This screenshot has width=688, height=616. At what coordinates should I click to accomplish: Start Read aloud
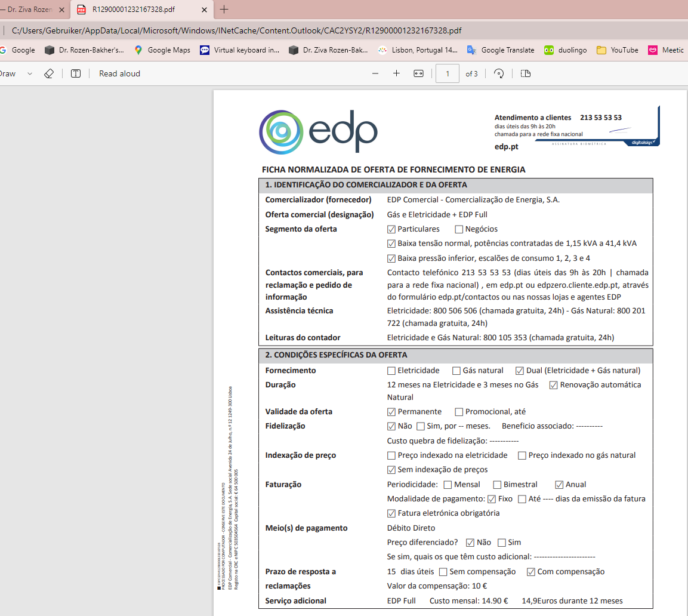click(119, 74)
